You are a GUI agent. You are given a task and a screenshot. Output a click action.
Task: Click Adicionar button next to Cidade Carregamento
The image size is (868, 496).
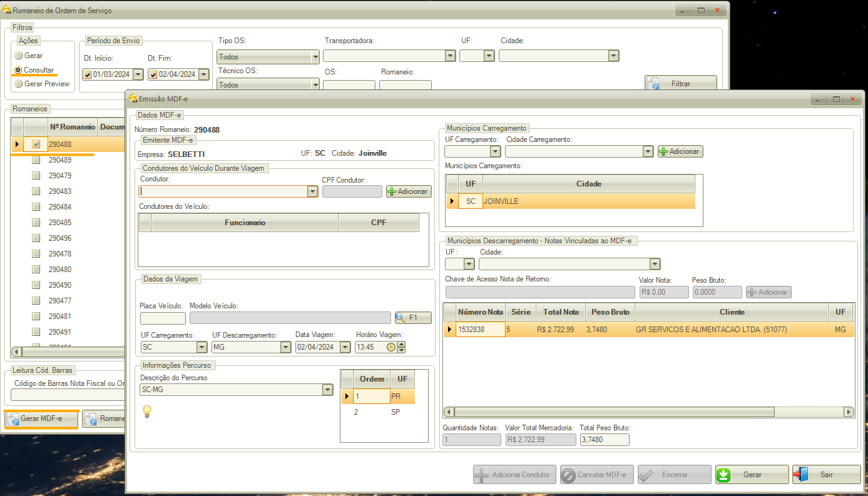click(x=680, y=151)
